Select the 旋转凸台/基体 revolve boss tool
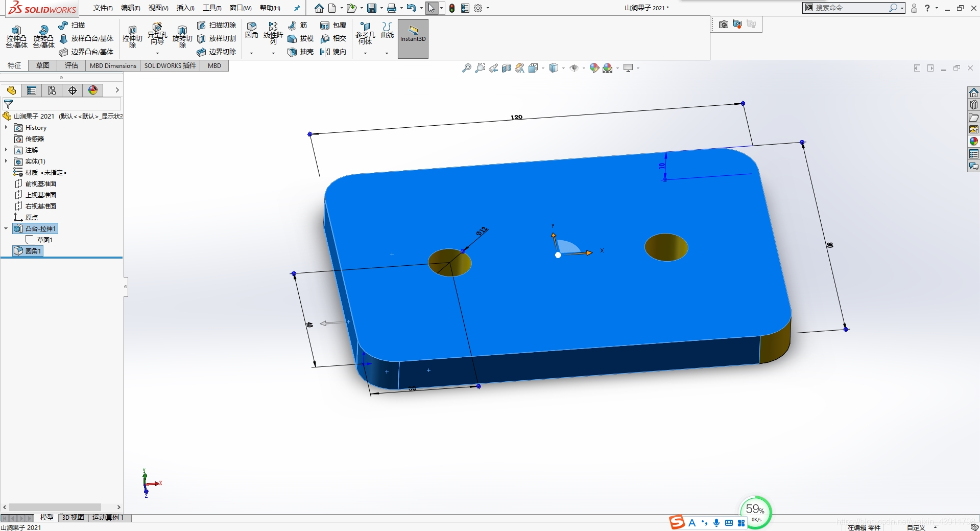This screenshot has height=531, width=980. click(x=43, y=37)
